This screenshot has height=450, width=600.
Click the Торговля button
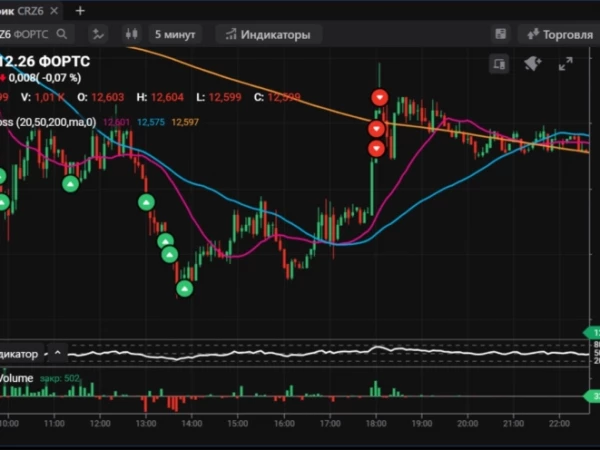coord(560,34)
